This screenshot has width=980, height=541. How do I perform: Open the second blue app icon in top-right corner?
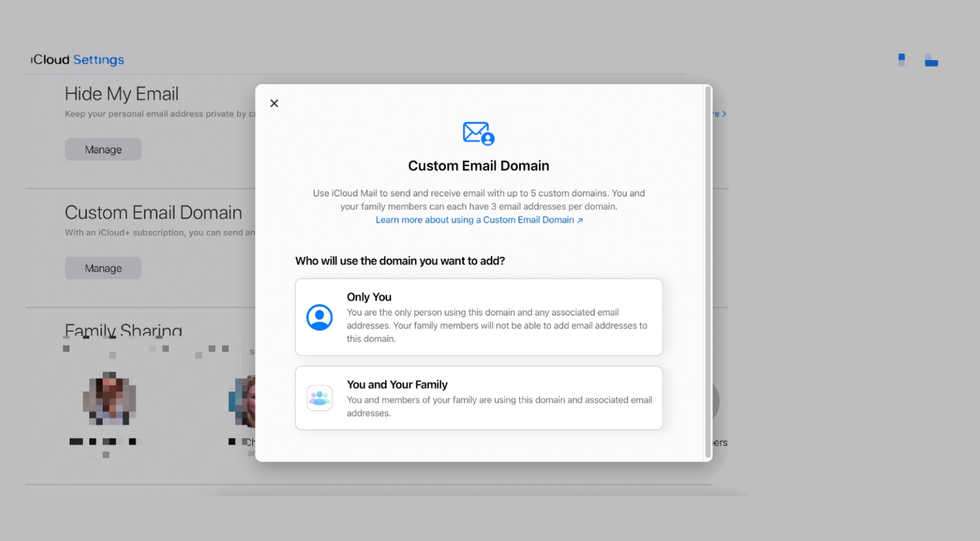point(931,59)
